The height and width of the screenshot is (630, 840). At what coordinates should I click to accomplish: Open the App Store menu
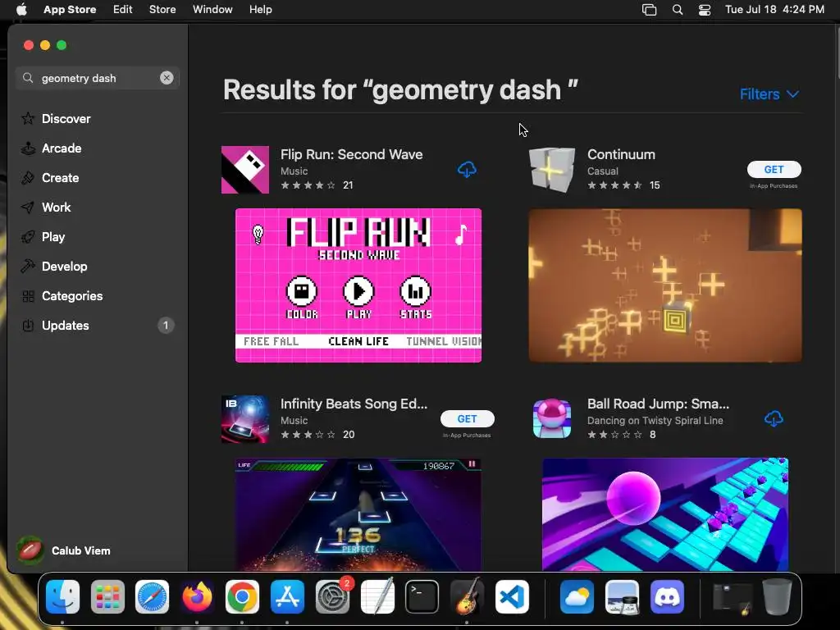coord(70,10)
